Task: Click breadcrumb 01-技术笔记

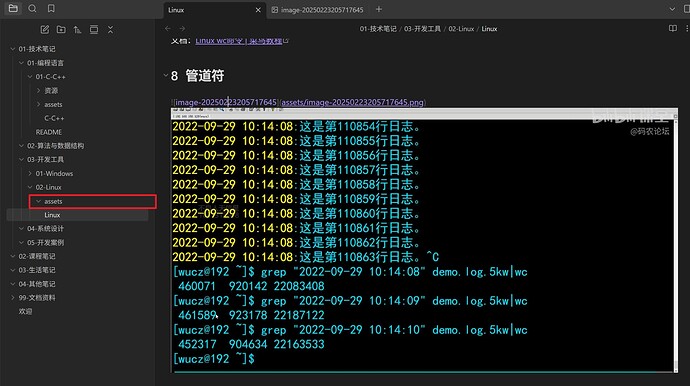Action: (378, 29)
